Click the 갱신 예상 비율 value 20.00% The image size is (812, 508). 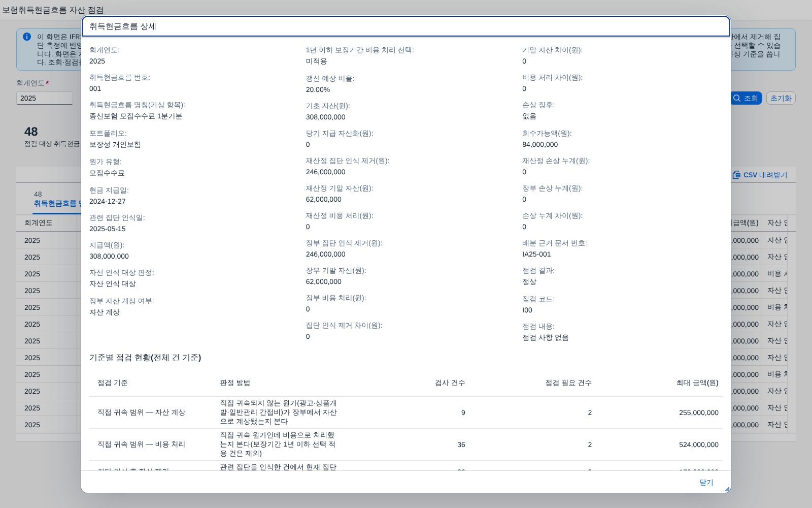click(x=318, y=89)
